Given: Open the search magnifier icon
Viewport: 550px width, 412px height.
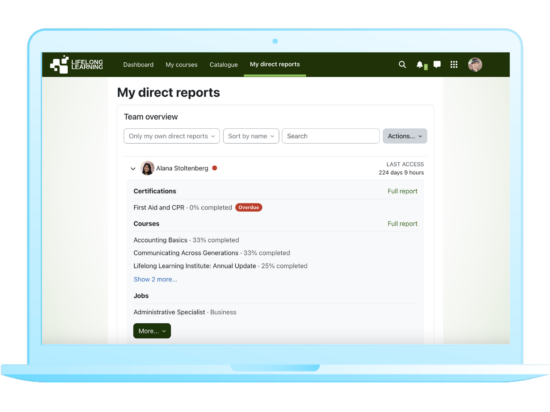Looking at the screenshot, I should 402,65.
